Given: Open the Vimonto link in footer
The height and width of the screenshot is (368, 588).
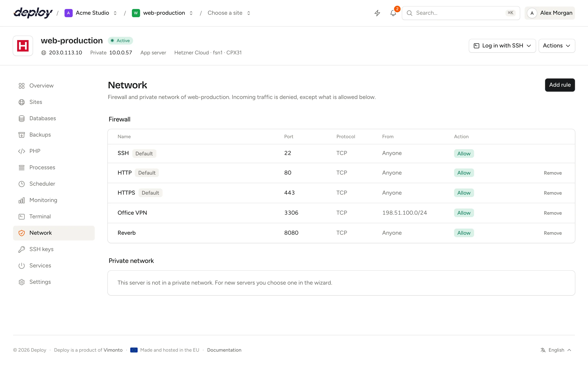Looking at the screenshot, I should pyautogui.click(x=113, y=350).
